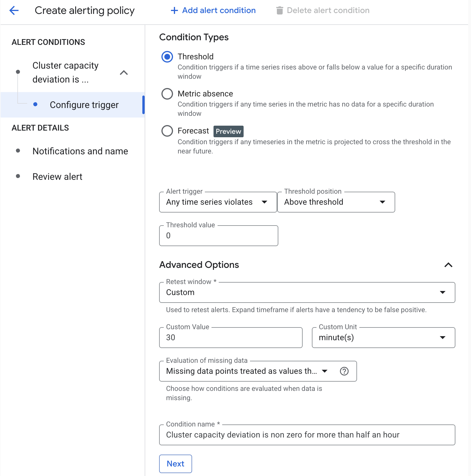Select the Configure trigger step
Viewport: 471px width, 476px height.
click(84, 105)
